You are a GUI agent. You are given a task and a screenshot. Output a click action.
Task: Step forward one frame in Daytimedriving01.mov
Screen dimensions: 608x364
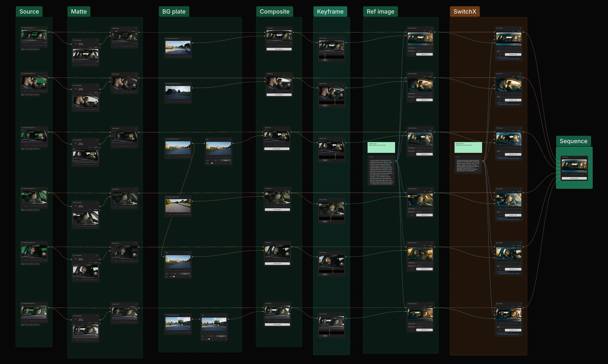pyautogui.click(x=28, y=45)
